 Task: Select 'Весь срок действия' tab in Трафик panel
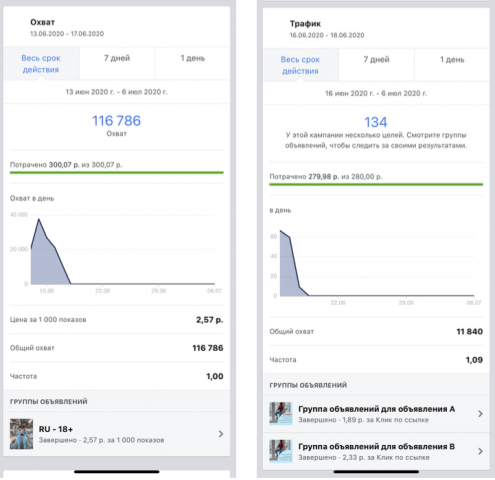point(301,65)
